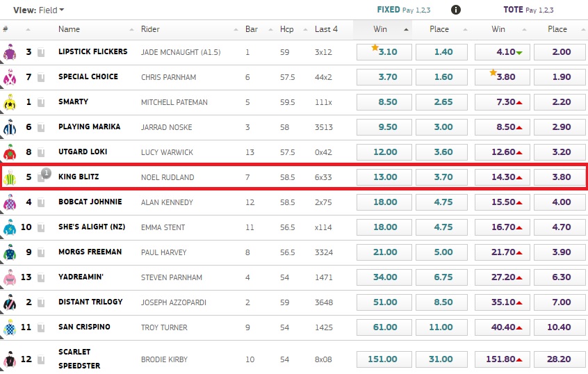
Task: Click the yellow silks icon for Smarty
Action: (x=10, y=103)
